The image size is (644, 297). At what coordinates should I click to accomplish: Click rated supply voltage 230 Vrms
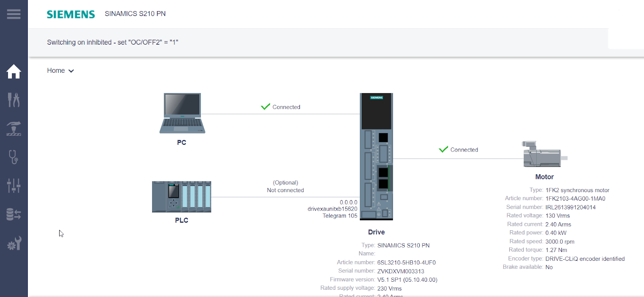tap(390, 289)
